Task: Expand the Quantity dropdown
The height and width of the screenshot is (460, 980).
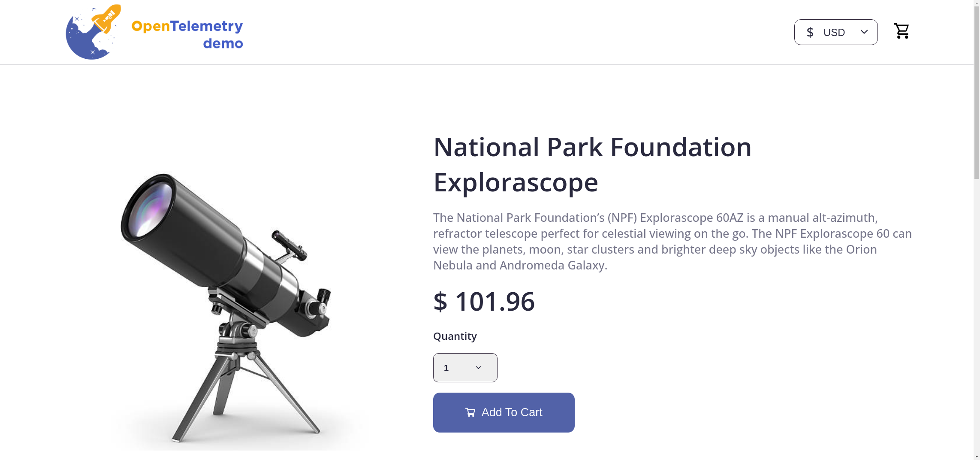Action: (x=465, y=368)
